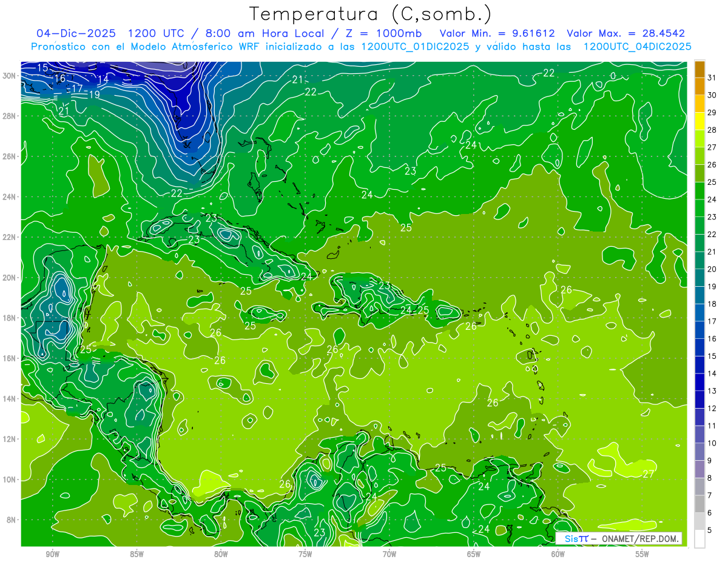Image resolution: width=728 pixels, height=562 pixels.
Task: Click the "1200UTC_01DIC2025" initialization time
Action: click(414, 47)
